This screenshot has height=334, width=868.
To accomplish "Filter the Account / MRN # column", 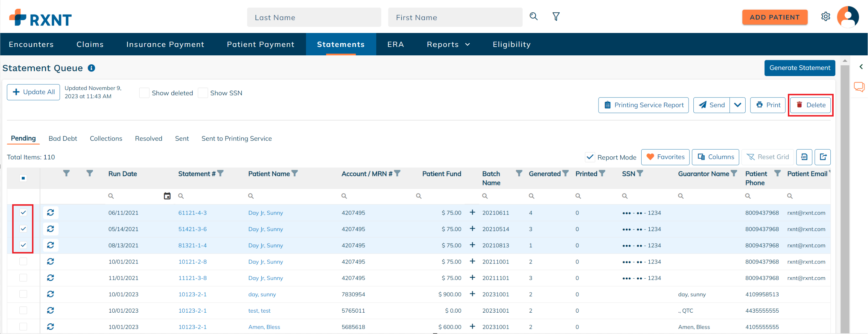I will click(x=397, y=173).
